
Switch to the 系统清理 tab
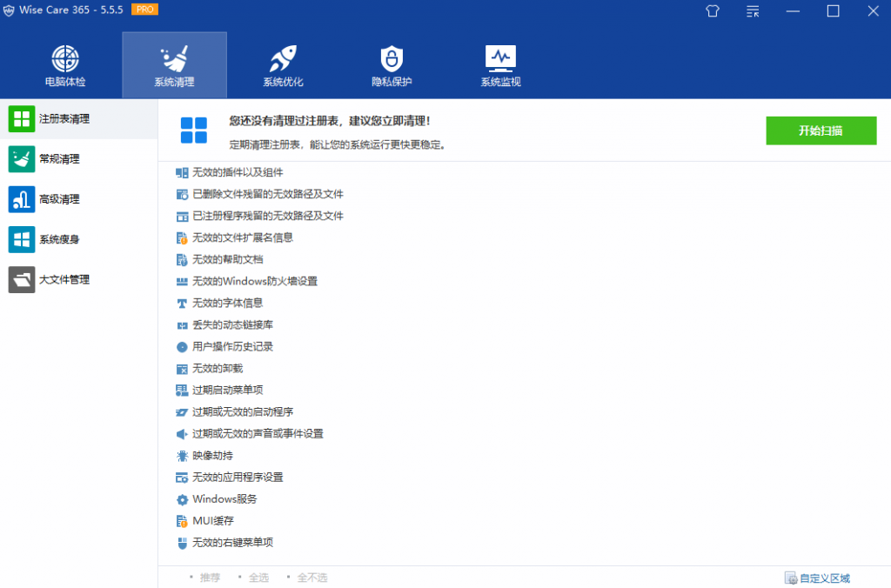point(174,64)
